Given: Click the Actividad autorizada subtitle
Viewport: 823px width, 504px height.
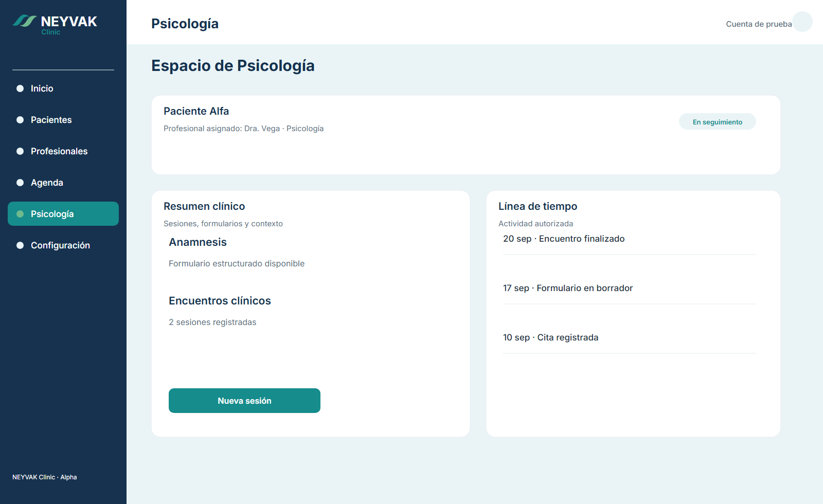Looking at the screenshot, I should tap(536, 224).
